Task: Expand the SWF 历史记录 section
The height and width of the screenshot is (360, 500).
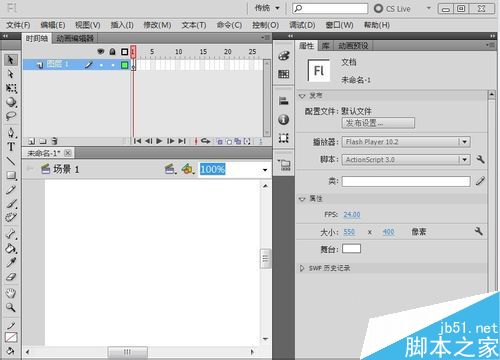Action: 302,268
